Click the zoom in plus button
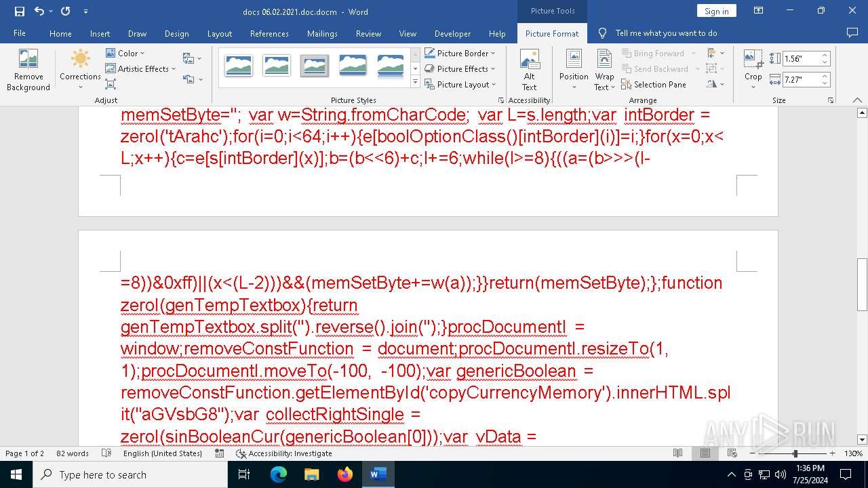The width and height of the screenshot is (868, 488). pos(832,453)
